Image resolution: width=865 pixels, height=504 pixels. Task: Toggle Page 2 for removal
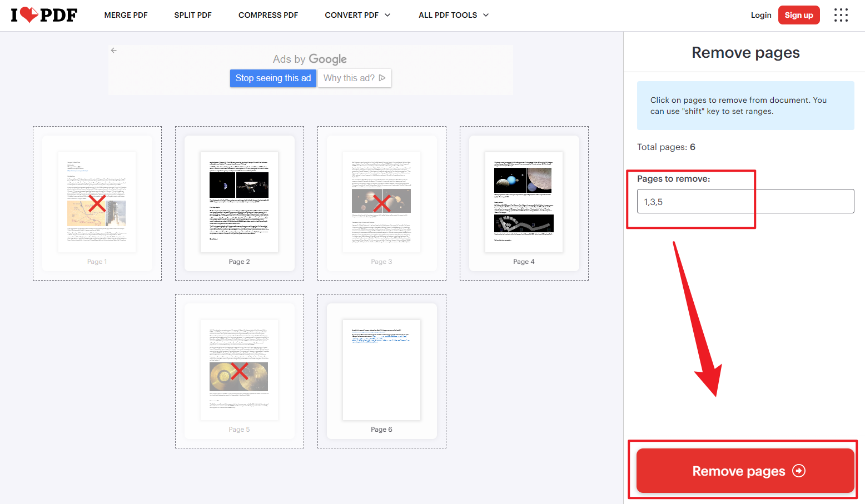point(239,202)
